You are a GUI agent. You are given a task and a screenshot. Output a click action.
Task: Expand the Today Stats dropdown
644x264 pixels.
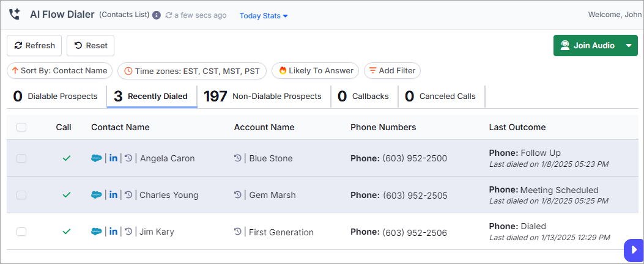[x=264, y=16]
